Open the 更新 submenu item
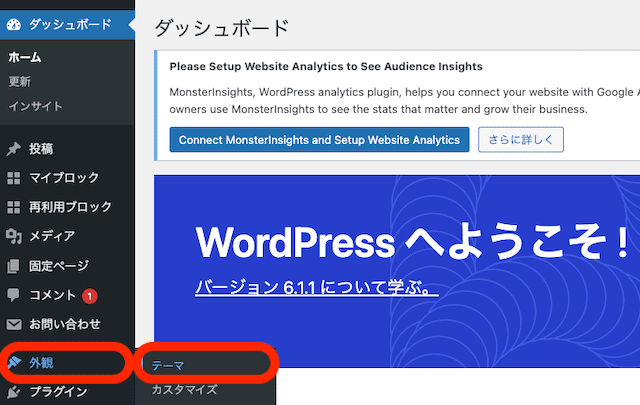 tap(20, 82)
